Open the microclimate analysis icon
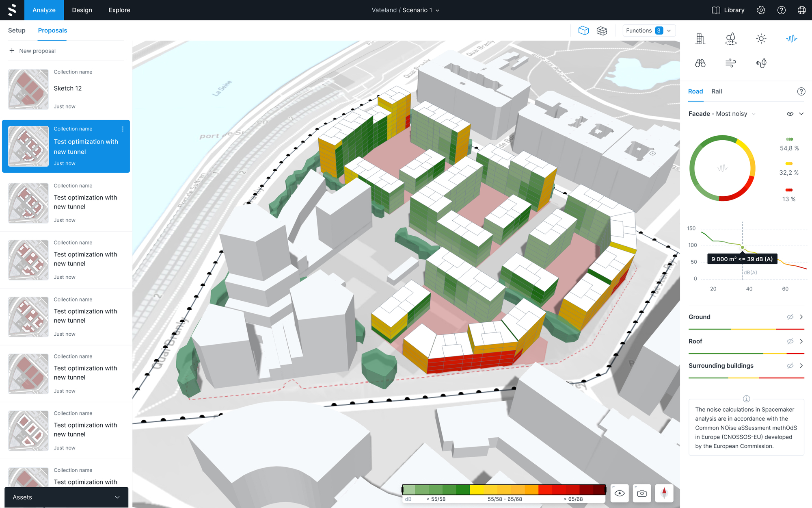The image size is (812, 508). pos(761,63)
